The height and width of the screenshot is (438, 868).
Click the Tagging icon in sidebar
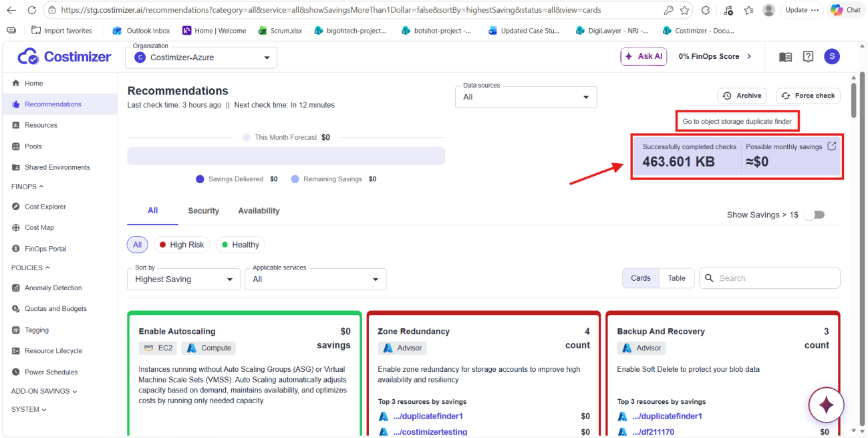click(x=16, y=330)
